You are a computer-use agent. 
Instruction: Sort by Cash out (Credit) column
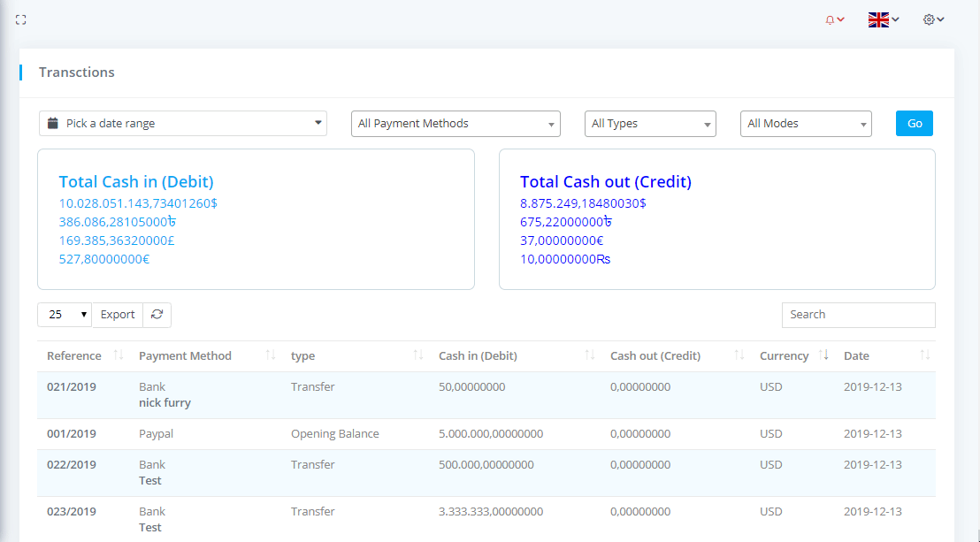655,355
